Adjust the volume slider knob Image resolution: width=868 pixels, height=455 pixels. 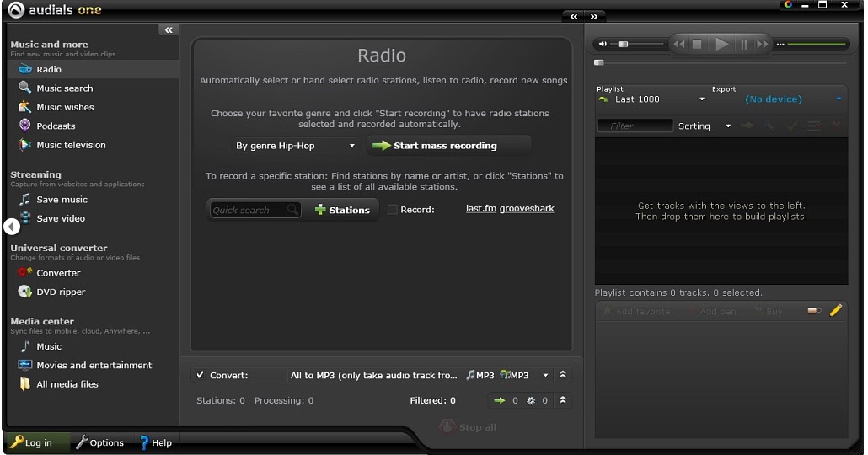[624, 44]
